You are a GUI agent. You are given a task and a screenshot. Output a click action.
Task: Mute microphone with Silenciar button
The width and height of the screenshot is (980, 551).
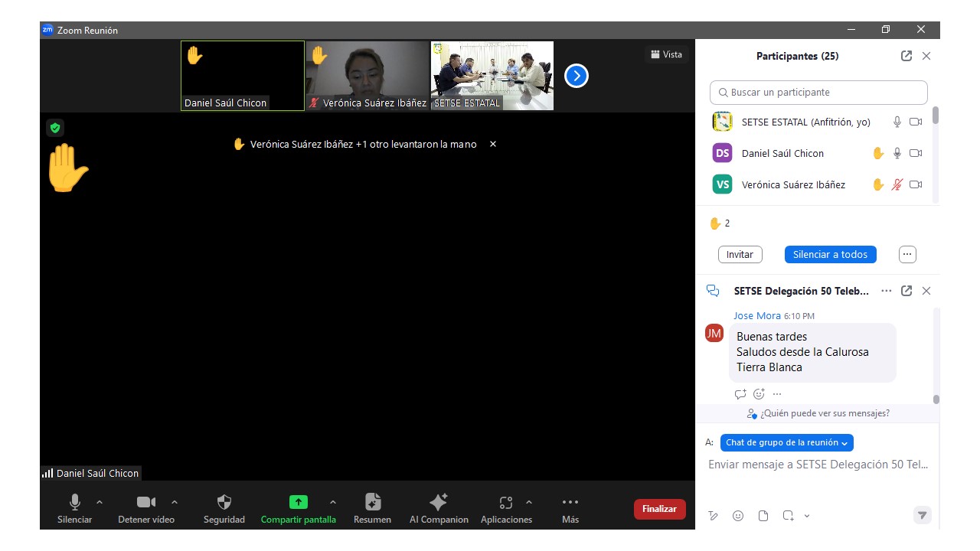point(74,503)
